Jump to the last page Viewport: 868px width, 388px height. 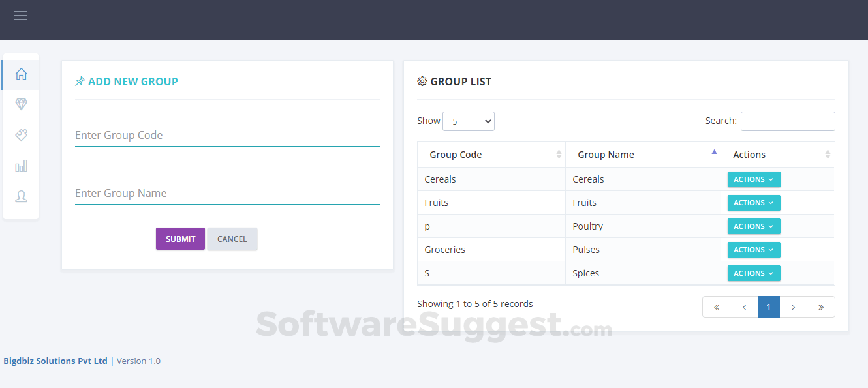(x=820, y=307)
